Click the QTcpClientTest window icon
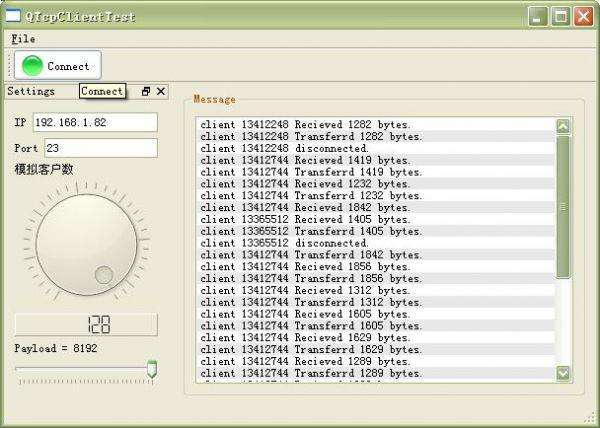The image size is (600, 428). [13, 16]
